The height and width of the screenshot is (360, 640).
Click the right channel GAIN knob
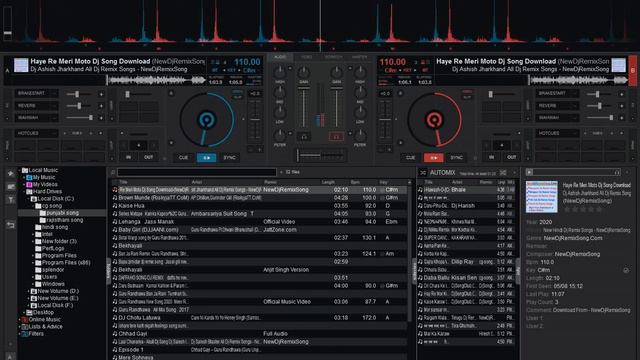pos(336,73)
